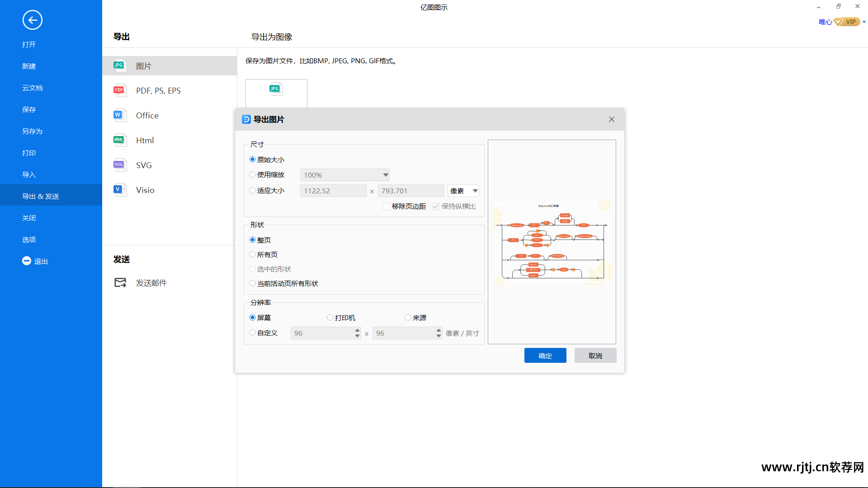868x488 pixels.
Task: Click the 确定 confirm button
Action: pos(545,356)
